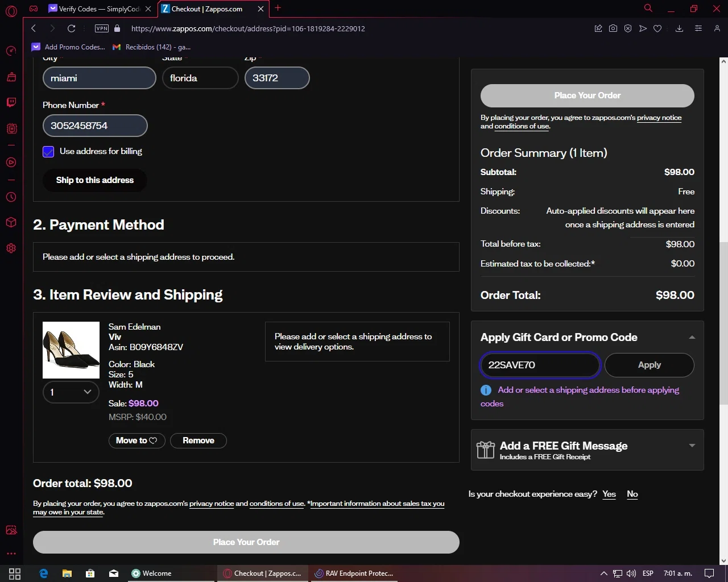
Task: Open Twitch panel in sidebar
Action: [11, 102]
